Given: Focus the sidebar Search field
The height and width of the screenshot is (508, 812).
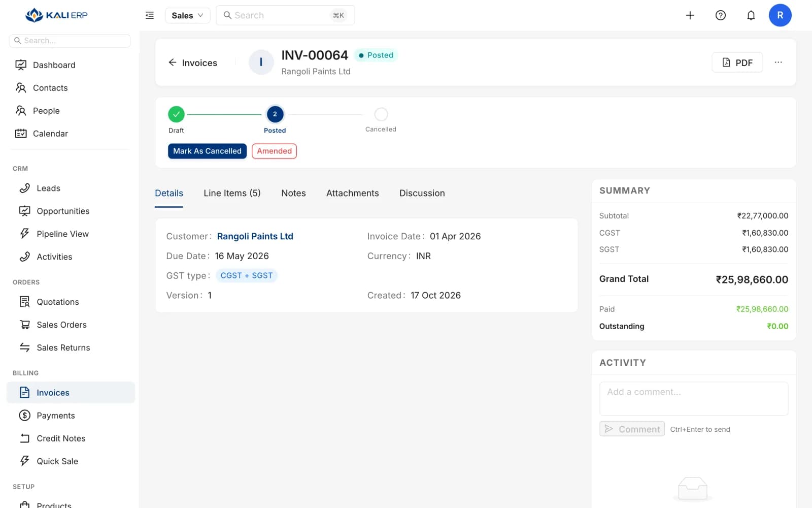Looking at the screenshot, I should point(70,41).
